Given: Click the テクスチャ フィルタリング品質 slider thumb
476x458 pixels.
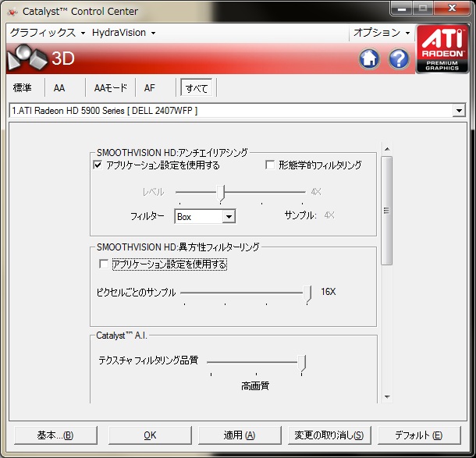Looking at the screenshot, I should tap(302, 363).
